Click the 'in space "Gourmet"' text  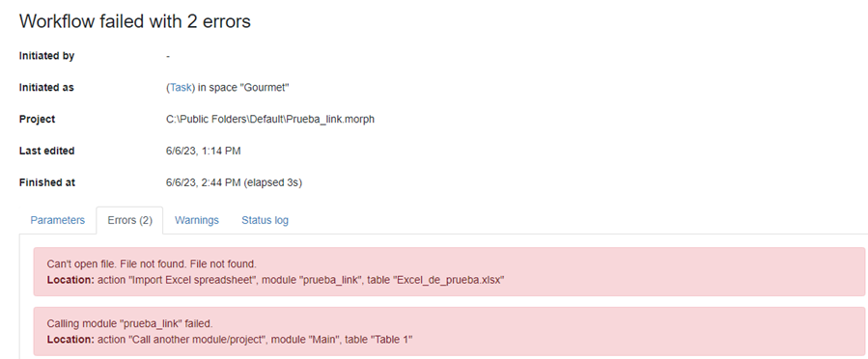tap(242, 88)
